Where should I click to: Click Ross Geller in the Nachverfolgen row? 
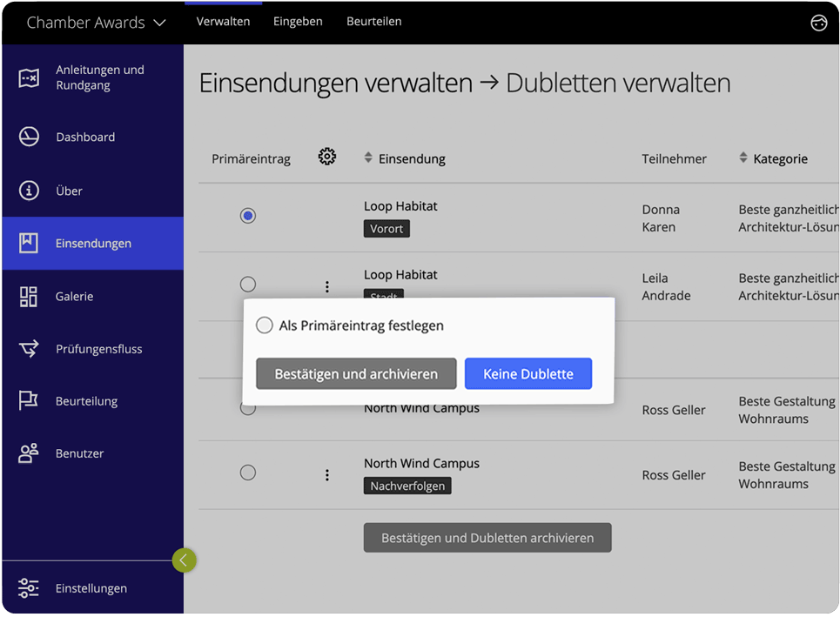pyautogui.click(x=674, y=475)
